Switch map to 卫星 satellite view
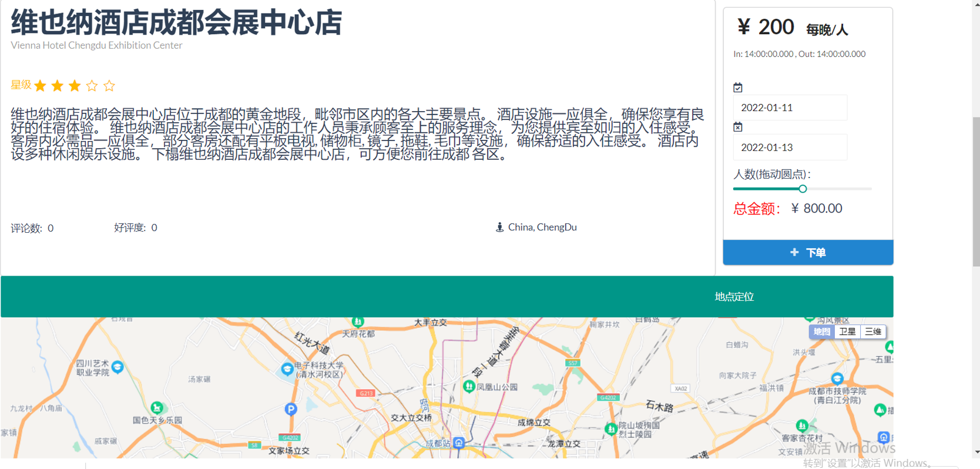Image resolution: width=980 pixels, height=469 pixels. coord(847,331)
